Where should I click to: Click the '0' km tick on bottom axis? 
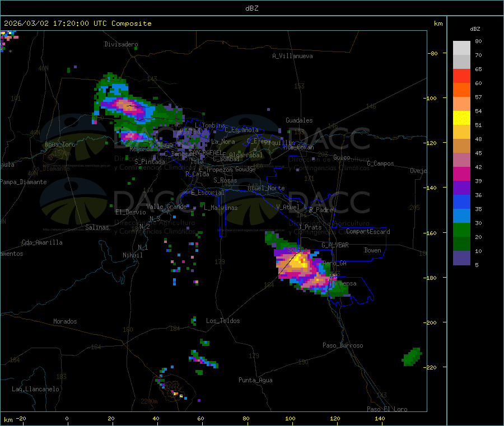pyautogui.click(x=67, y=418)
